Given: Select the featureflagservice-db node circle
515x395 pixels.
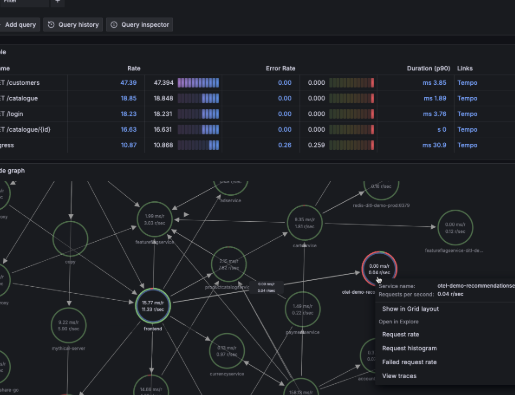Looking at the screenshot, I should 455,228.
